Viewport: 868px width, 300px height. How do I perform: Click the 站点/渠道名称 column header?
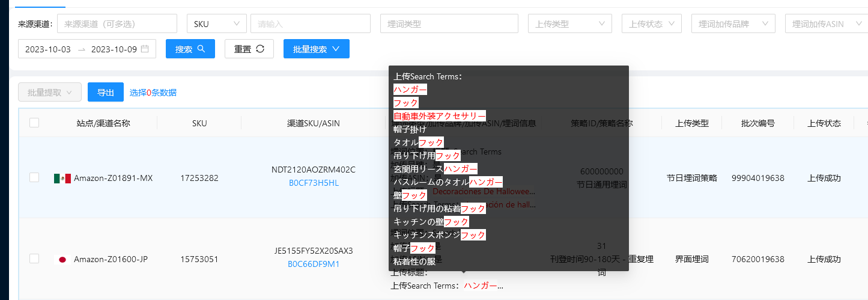103,123
